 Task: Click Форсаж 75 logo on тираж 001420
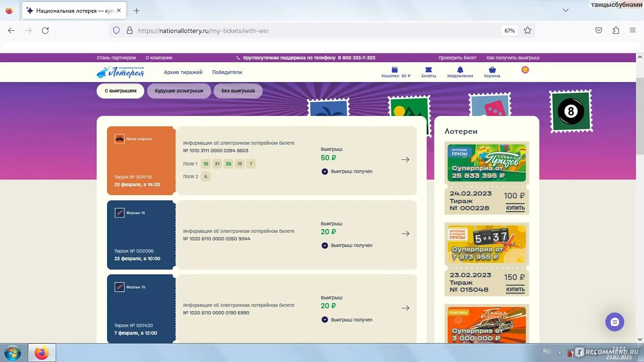pyautogui.click(x=119, y=287)
